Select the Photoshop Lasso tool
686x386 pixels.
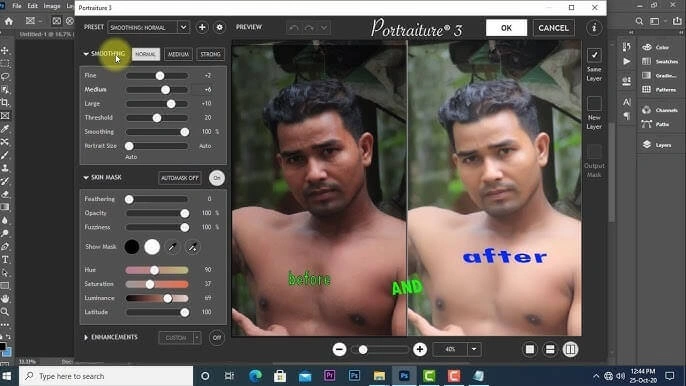pyautogui.click(x=5, y=77)
